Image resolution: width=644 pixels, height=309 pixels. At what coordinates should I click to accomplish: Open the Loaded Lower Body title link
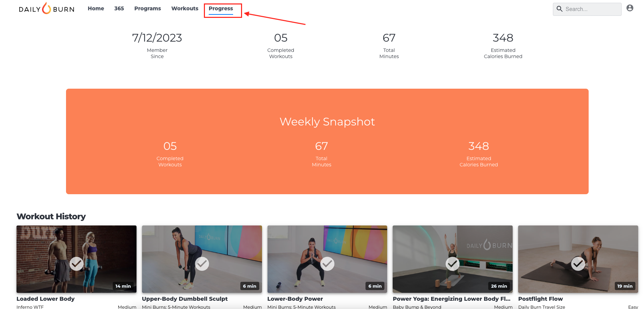(x=45, y=299)
